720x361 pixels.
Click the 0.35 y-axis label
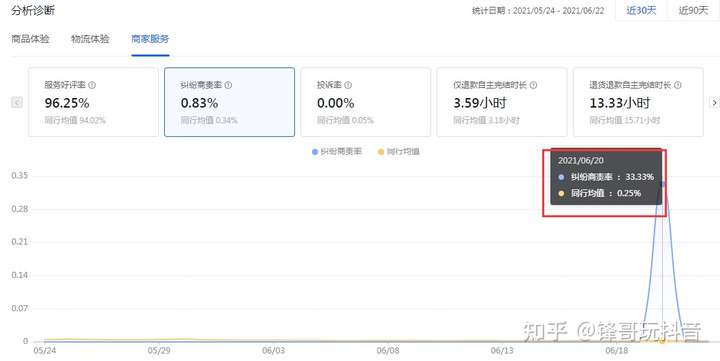tap(20, 175)
